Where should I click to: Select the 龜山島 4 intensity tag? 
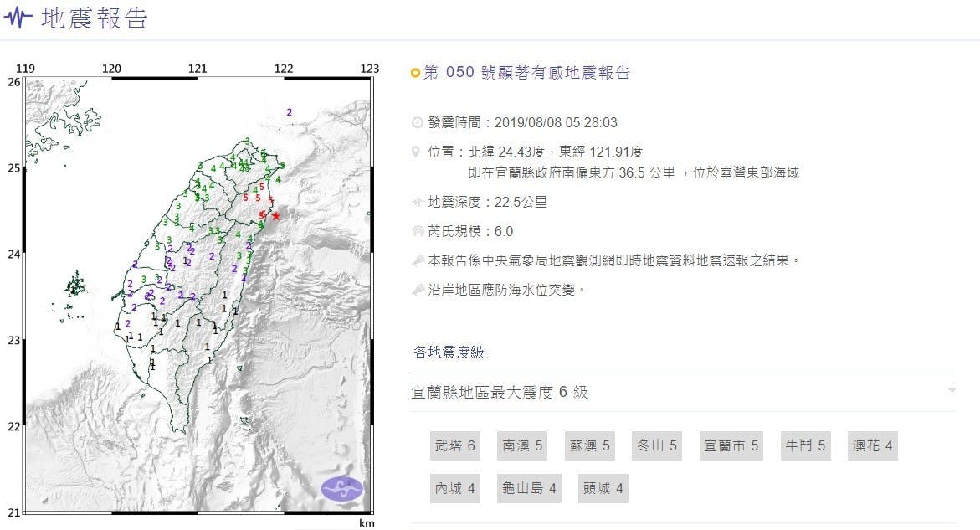(530, 488)
